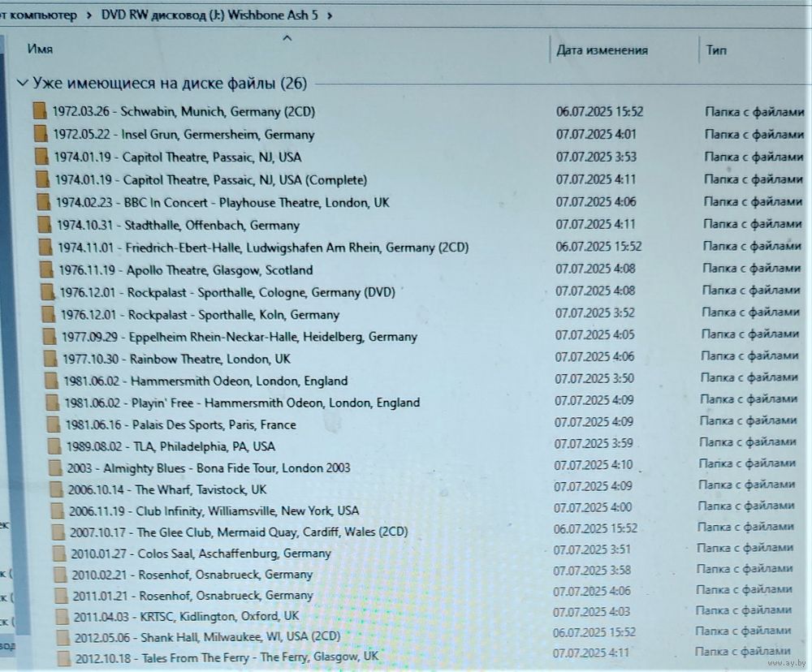Image resolution: width=812 pixels, height=672 pixels.
Task: Select folder icon of 2012.05.06 Shank Hall
Action: click(63, 637)
